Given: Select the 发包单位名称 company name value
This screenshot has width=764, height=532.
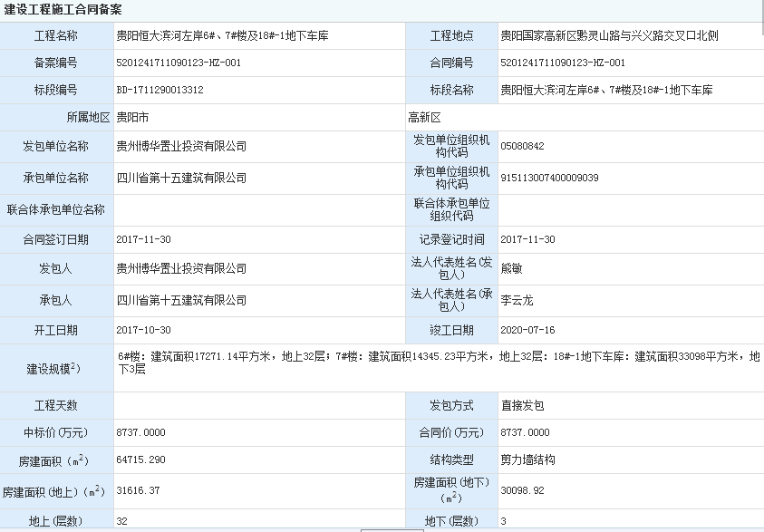Looking at the screenshot, I should pyautogui.click(x=181, y=146).
